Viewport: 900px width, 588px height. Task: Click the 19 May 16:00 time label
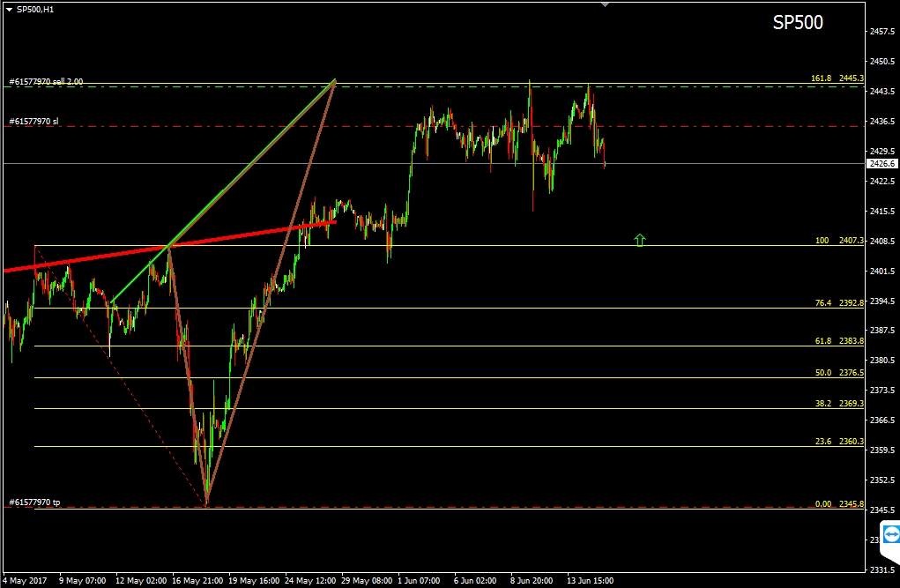(254, 581)
